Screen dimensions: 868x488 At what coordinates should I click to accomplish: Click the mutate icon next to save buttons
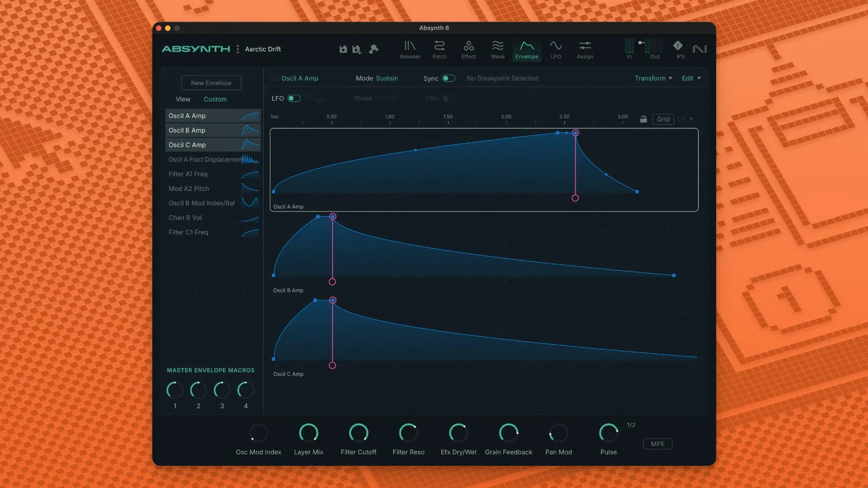tap(374, 49)
